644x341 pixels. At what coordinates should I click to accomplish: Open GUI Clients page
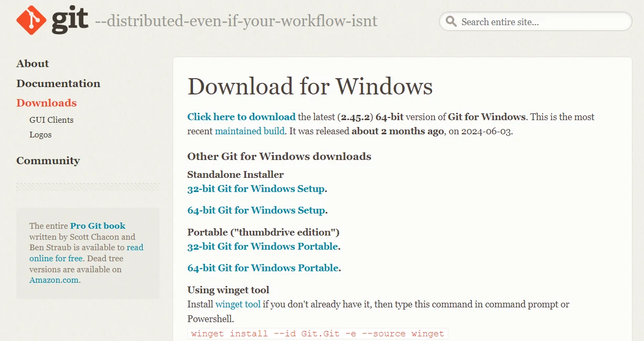pos(51,120)
